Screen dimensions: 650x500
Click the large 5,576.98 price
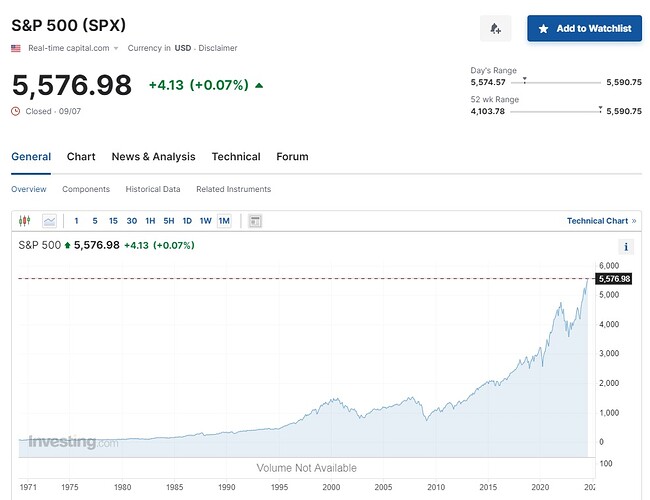72,85
